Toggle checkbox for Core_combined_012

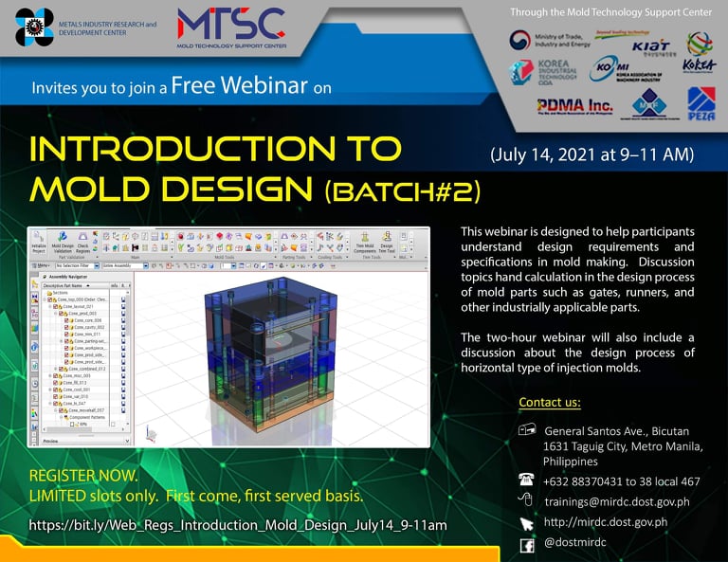point(61,369)
